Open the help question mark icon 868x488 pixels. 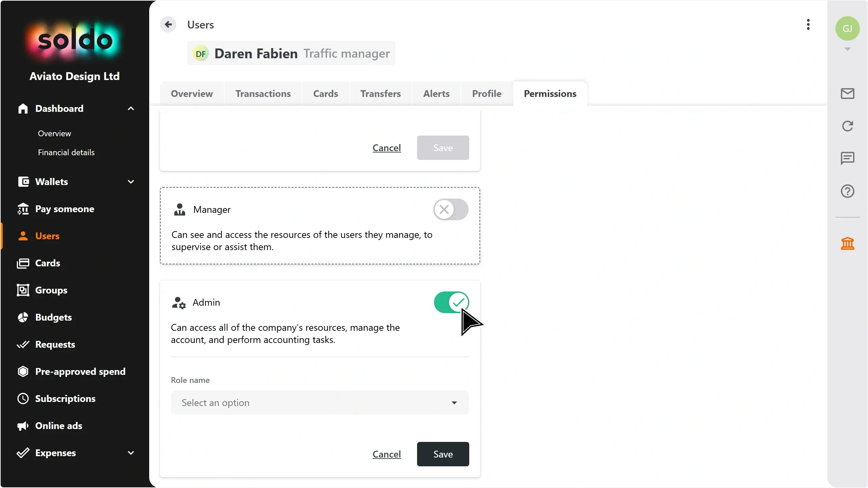(847, 191)
